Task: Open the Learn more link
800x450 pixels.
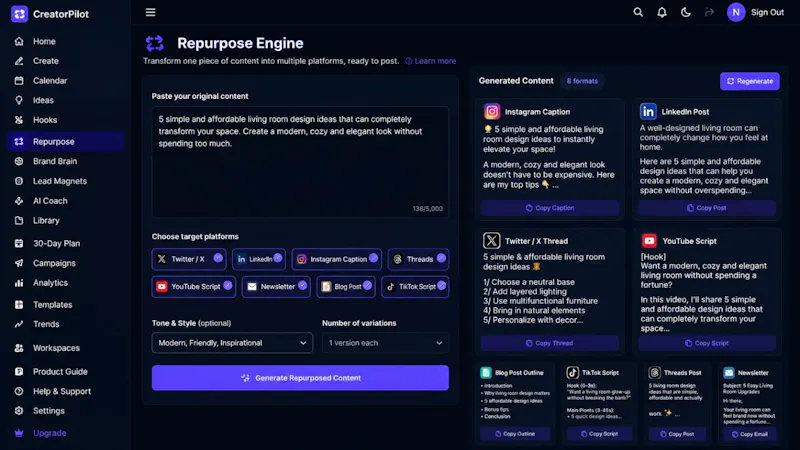Action: (x=431, y=61)
